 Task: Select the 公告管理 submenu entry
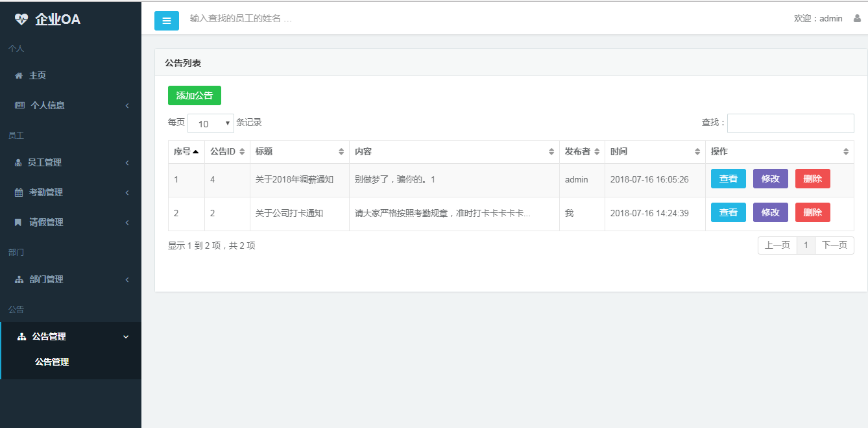52,362
